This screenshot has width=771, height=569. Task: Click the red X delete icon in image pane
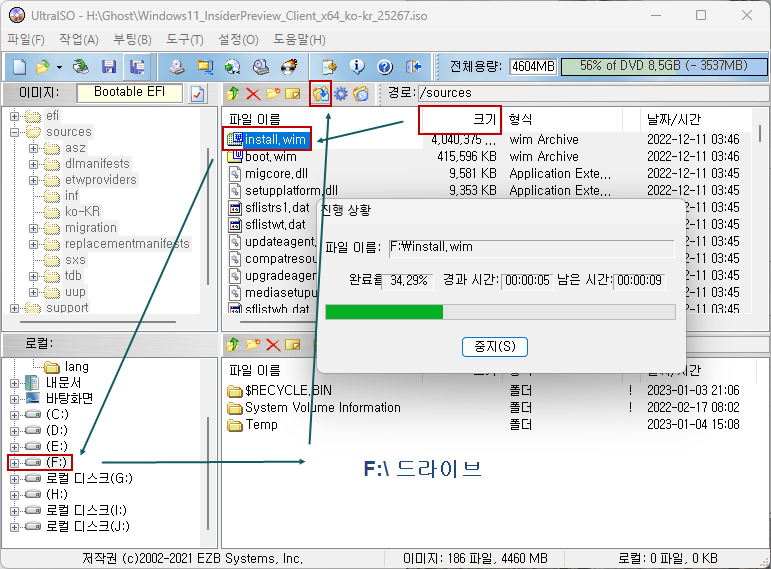click(253, 93)
